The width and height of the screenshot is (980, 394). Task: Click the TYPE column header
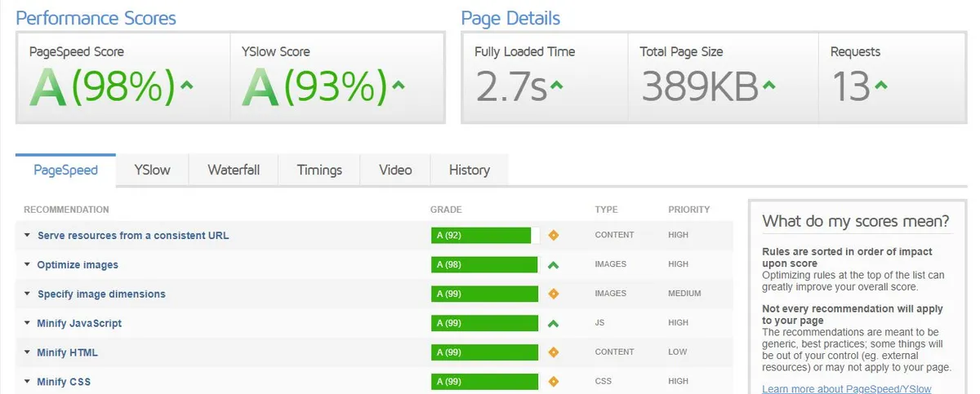click(x=606, y=210)
